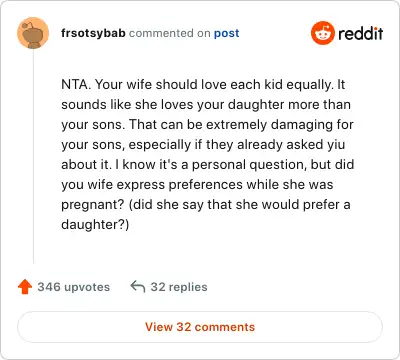This screenshot has width=400, height=360.
Task: Open the blue "post" link
Action: point(226,33)
